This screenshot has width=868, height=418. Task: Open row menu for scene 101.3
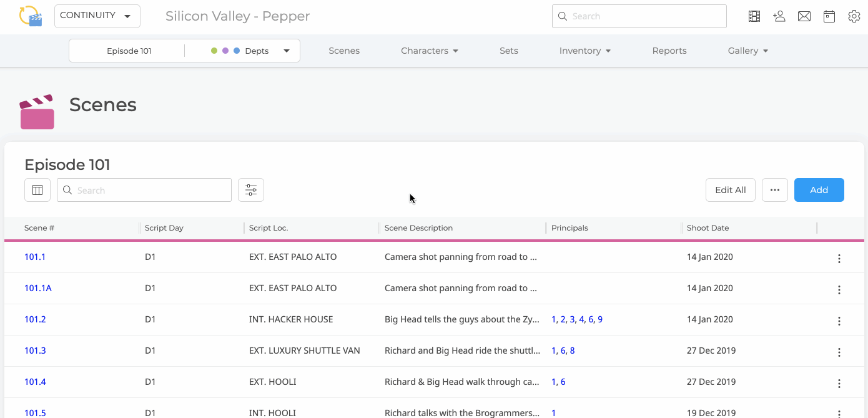coord(839,352)
